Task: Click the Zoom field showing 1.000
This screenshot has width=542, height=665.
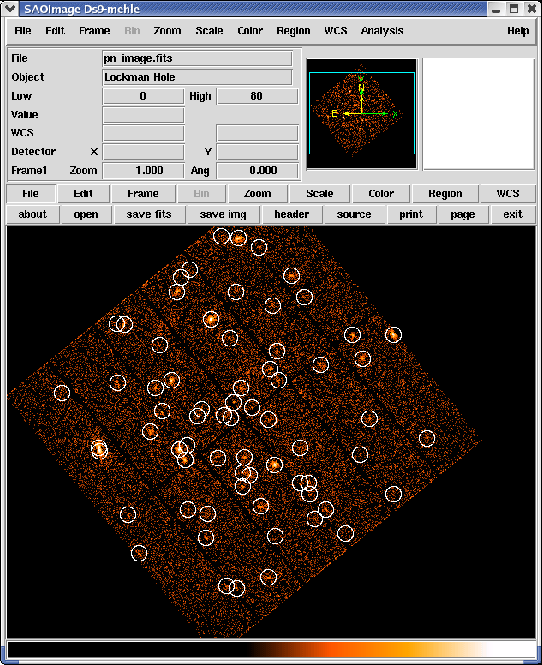Action: point(143,170)
